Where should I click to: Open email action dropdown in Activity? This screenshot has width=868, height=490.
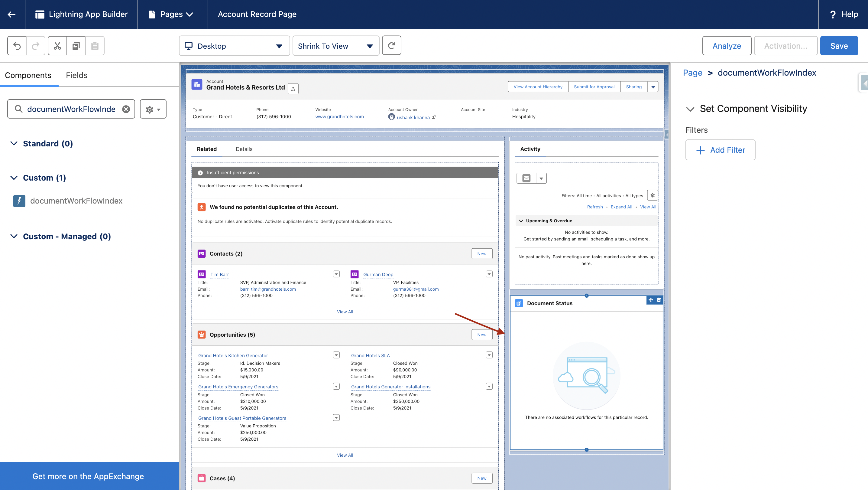(541, 178)
